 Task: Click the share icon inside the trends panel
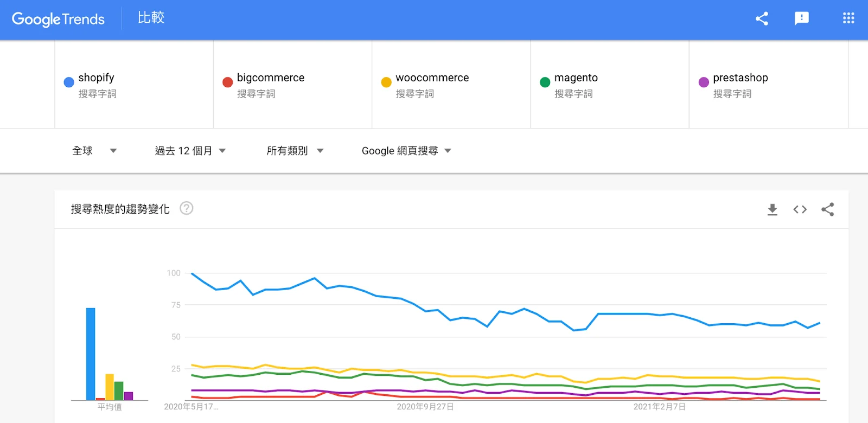(x=828, y=209)
